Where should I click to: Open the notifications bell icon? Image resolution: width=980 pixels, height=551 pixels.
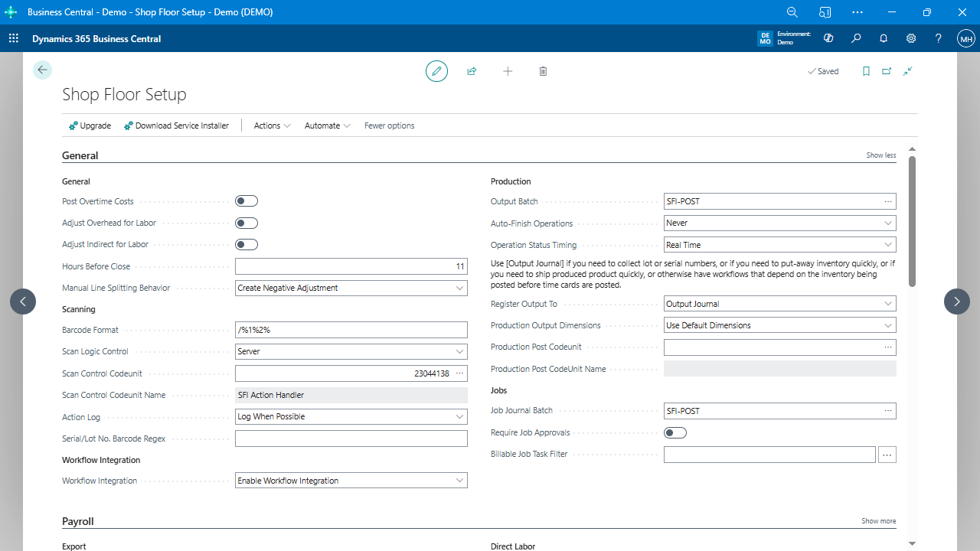[884, 38]
